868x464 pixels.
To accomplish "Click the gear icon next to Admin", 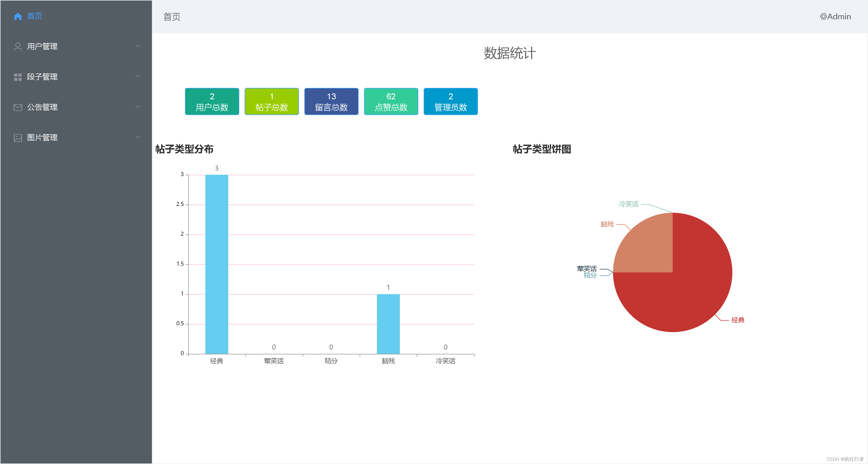I will point(823,17).
